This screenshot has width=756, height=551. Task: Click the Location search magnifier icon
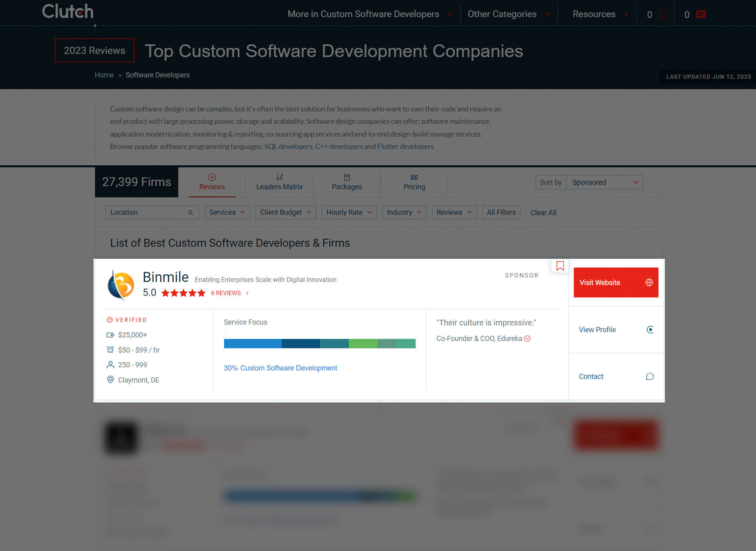click(x=191, y=213)
